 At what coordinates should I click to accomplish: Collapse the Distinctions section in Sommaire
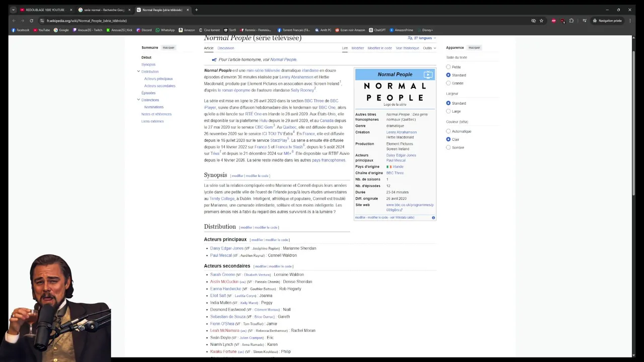pos(138,100)
